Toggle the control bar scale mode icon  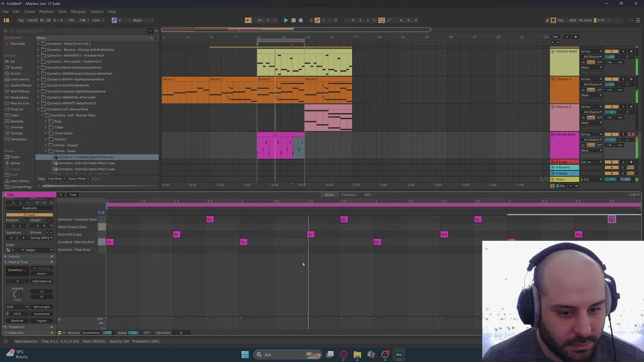[114, 20]
